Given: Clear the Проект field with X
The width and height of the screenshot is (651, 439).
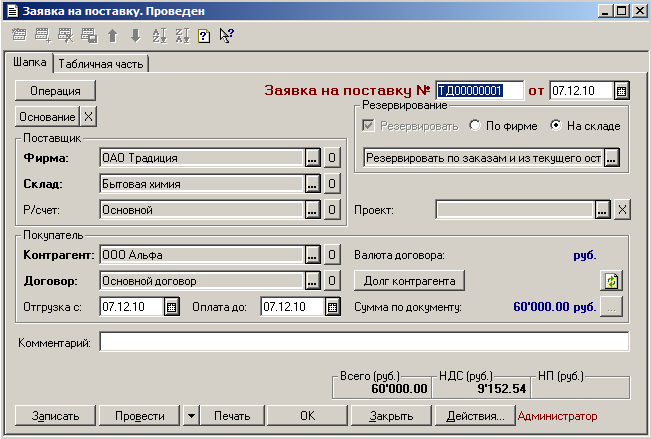Looking at the screenshot, I should pos(621,210).
